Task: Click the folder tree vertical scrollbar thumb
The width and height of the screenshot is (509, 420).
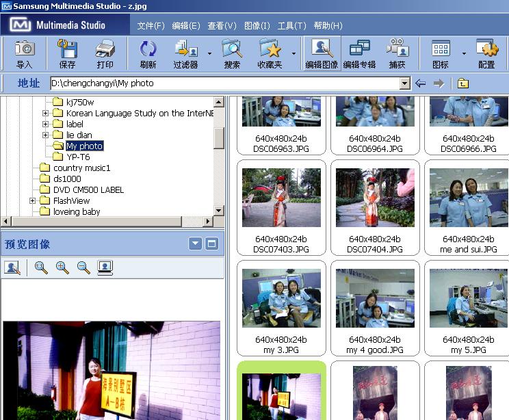Action: click(219, 138)
